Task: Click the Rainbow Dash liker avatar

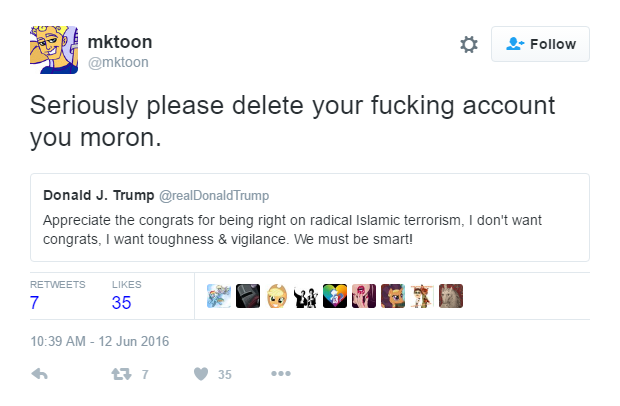Action: (219, 296)
